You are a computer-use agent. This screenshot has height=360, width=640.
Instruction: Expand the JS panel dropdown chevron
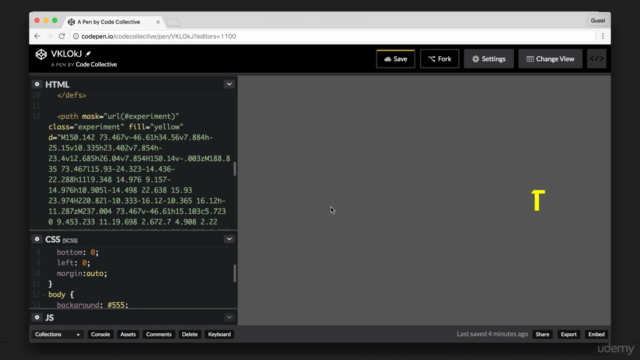pyautogui.click(x=229, y=317)
